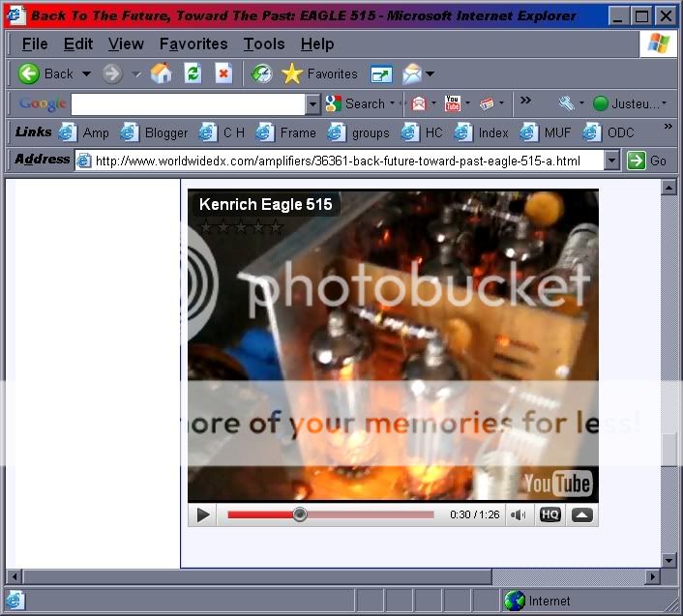
Task: Click the Home toolbar icon
Action: point(161,73)
